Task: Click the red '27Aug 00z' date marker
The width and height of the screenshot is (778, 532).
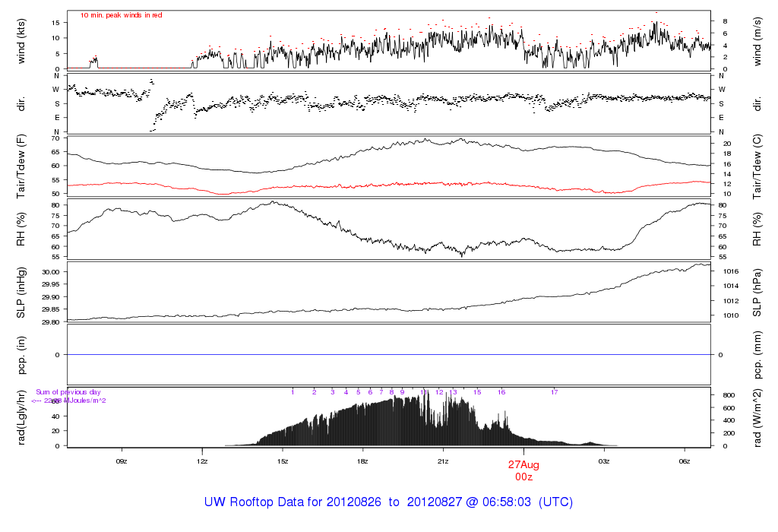Action: click(x=523, y=470)
